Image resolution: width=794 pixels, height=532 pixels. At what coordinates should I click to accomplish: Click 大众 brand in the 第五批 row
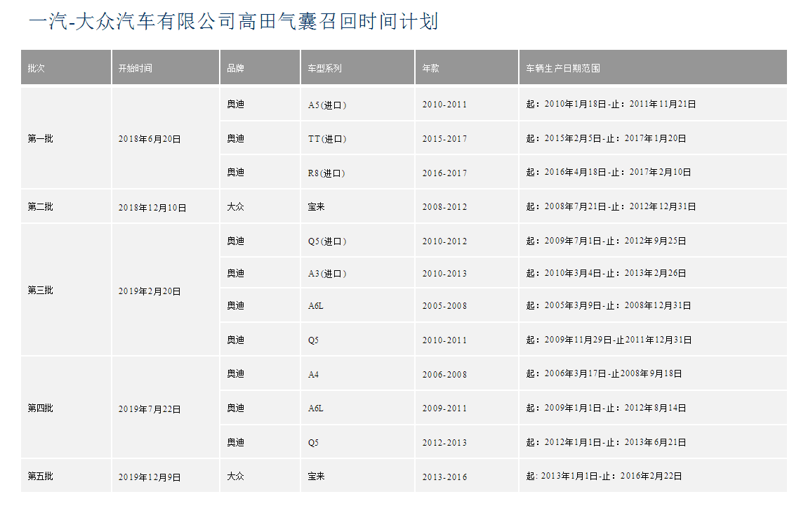click(x=235, y=477)
